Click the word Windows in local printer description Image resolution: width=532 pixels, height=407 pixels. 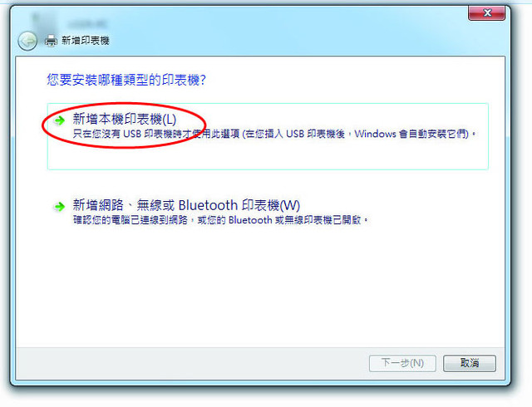[x=375, y=134]
